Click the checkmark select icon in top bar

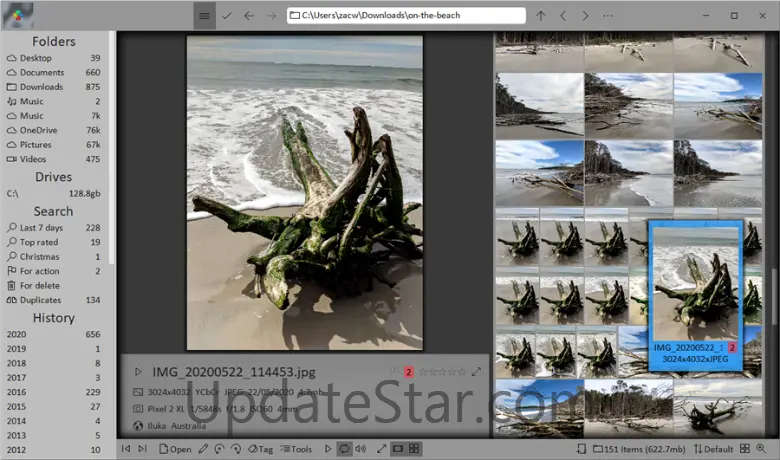(x=227, y=15)
